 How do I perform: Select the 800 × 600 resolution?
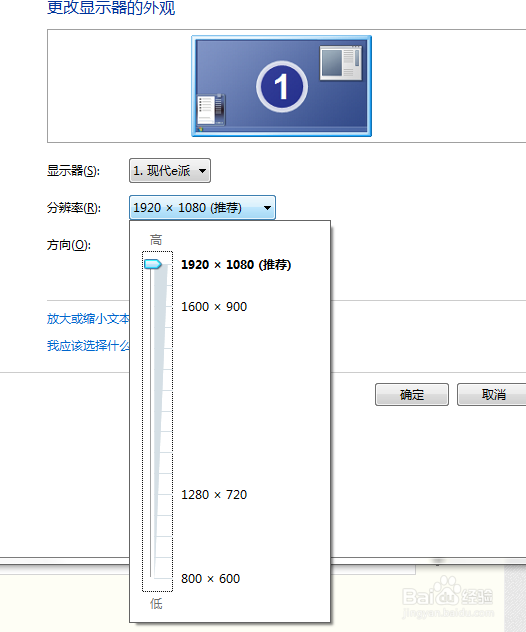210,578
